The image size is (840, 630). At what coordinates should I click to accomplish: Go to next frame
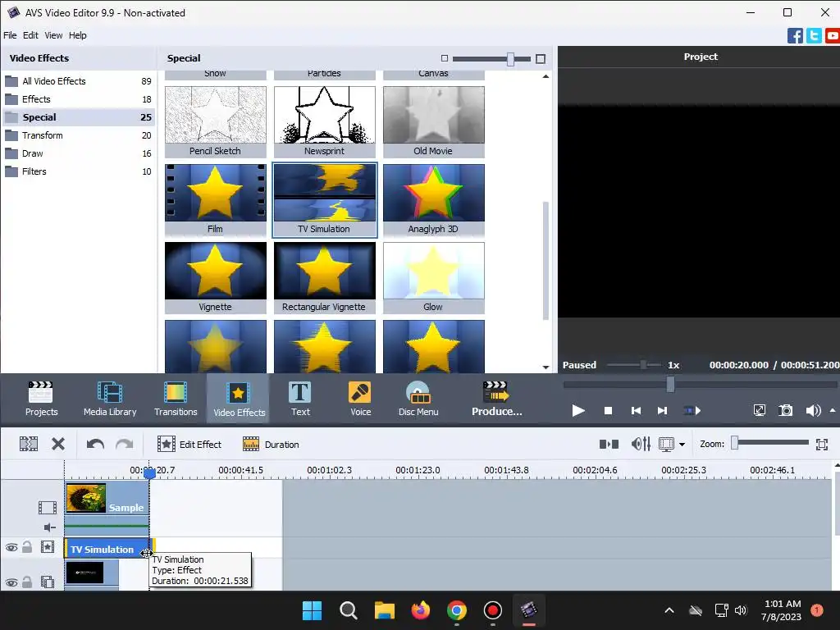(663, 411)
